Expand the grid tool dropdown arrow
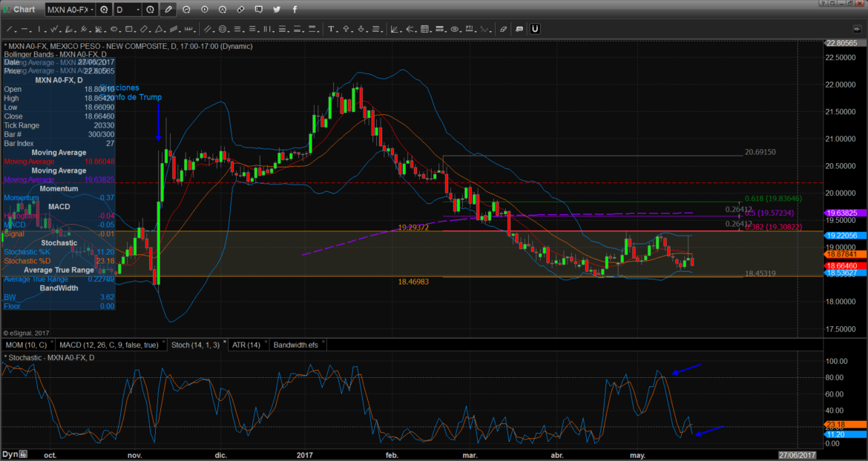The height and width of the screenshot is (461, 868). (x=431, y=31)
